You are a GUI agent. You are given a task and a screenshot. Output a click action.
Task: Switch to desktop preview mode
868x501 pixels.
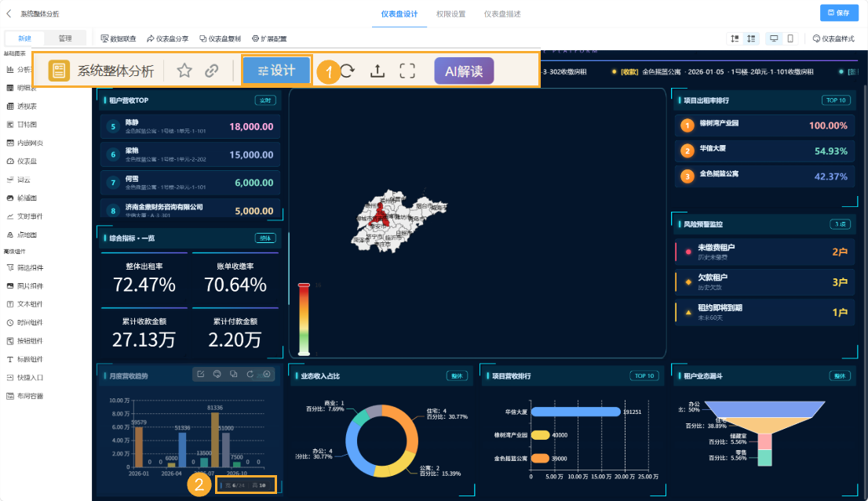[774, 38]
